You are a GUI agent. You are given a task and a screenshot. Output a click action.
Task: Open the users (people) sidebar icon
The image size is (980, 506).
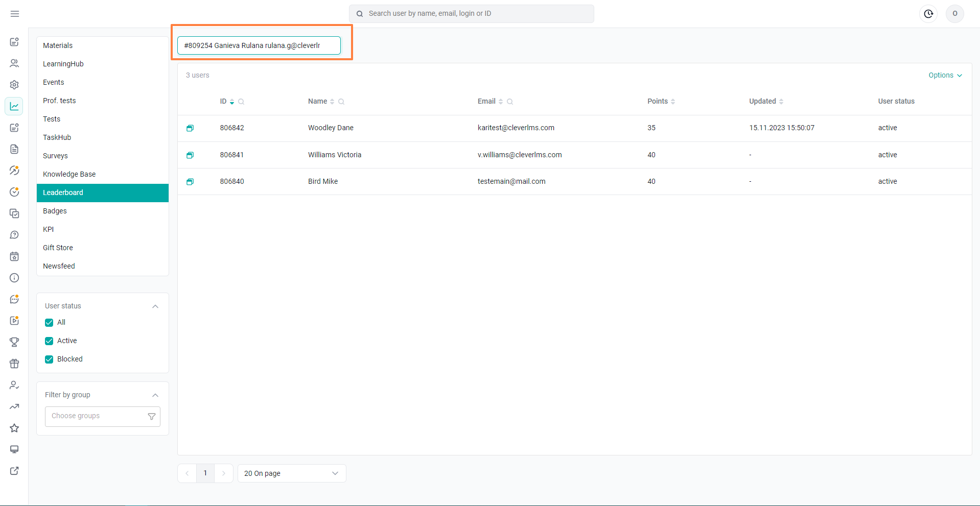pyautogui.click(x=14, y=63)
